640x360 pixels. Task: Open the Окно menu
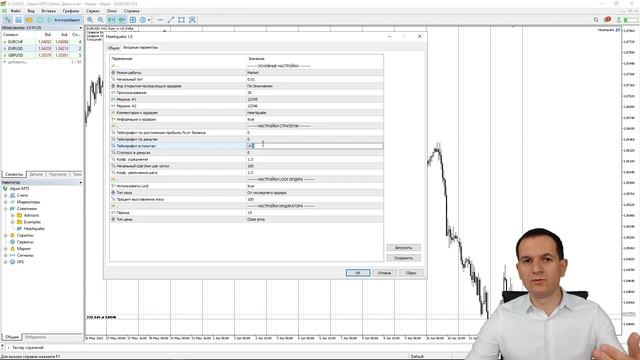pos(111,11)
